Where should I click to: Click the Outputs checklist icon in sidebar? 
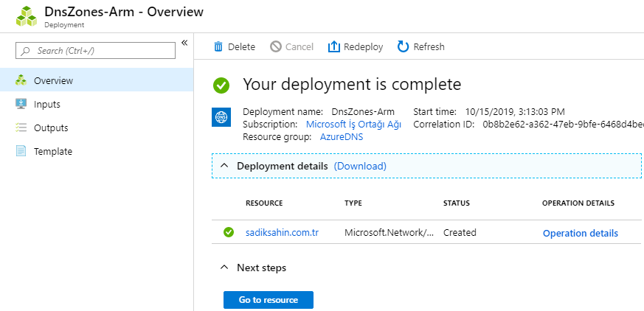click(x=21, y=127)
